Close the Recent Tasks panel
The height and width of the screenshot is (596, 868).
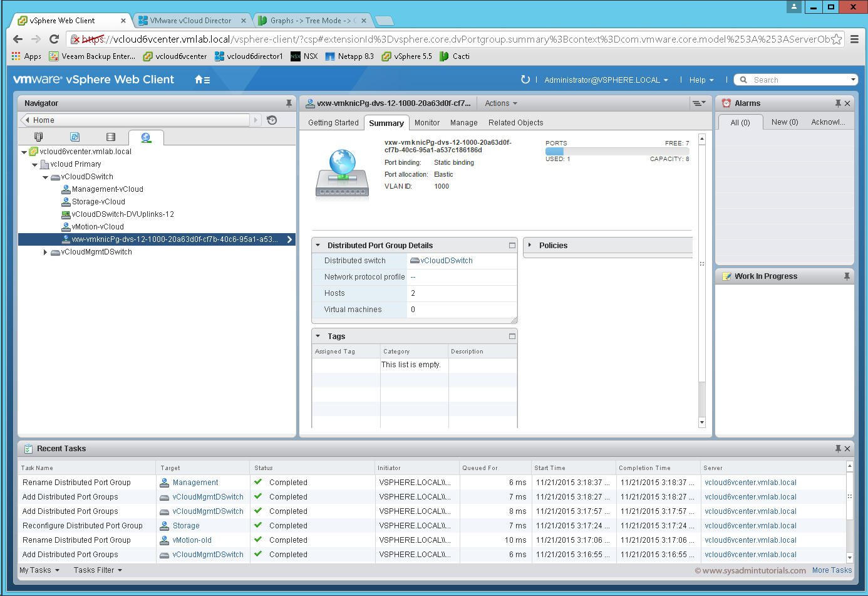pos(847,449)
